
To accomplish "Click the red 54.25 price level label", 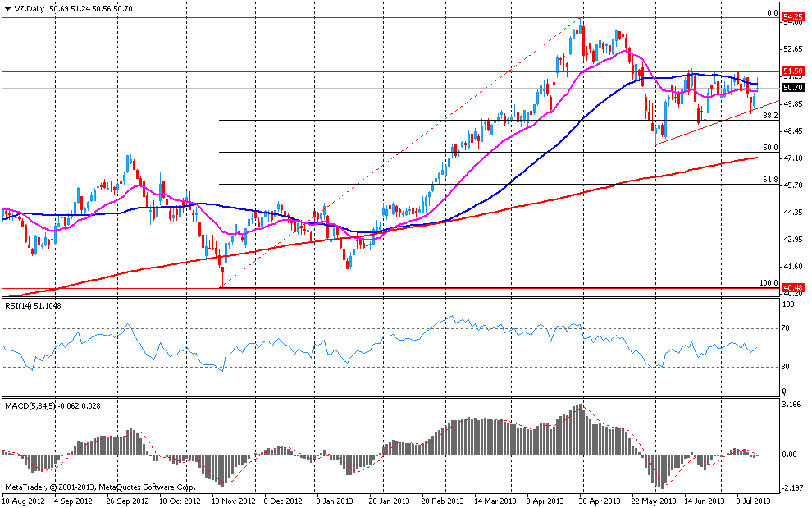I will click(x=793, y=17).
